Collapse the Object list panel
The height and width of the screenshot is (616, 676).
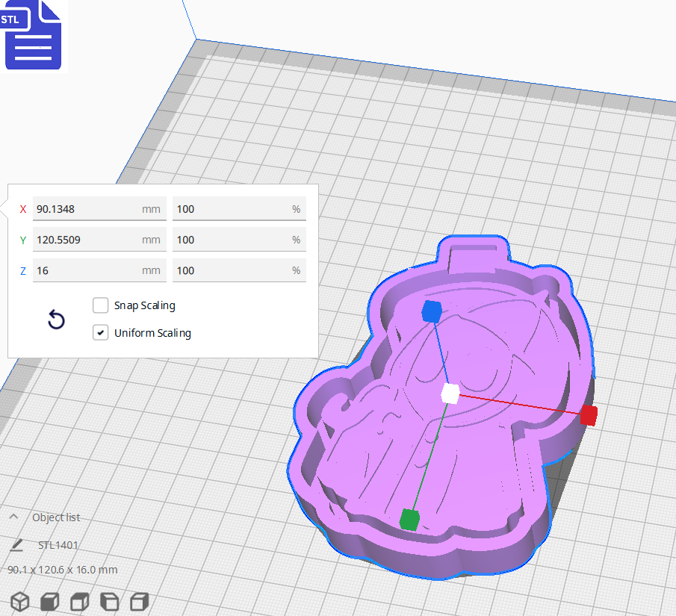click(13, 516)
